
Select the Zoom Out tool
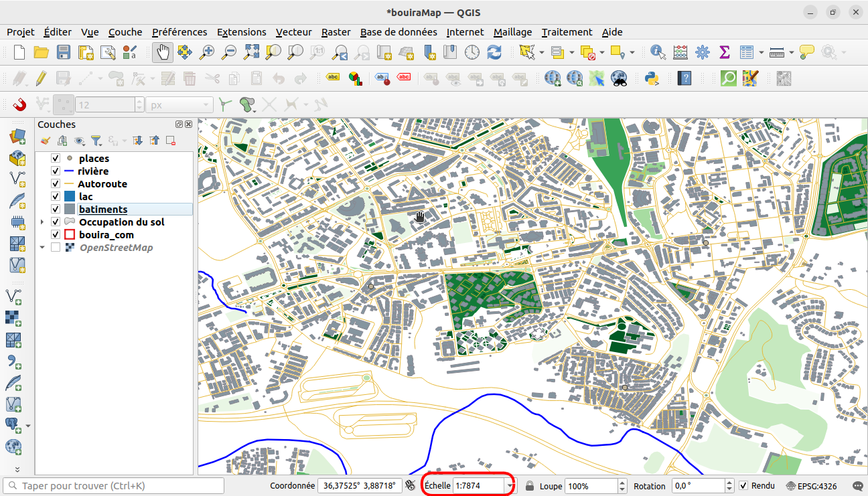click(229, 52)
